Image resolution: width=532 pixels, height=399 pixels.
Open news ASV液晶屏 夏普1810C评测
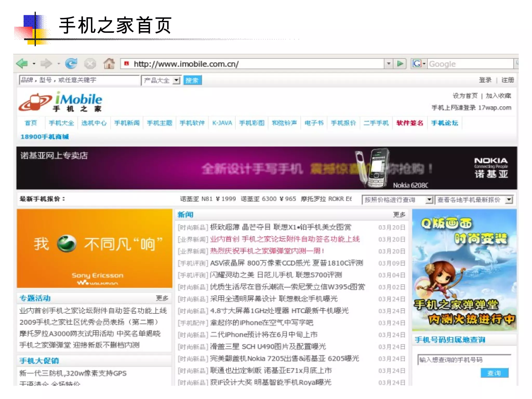click(x=287, y=263)
